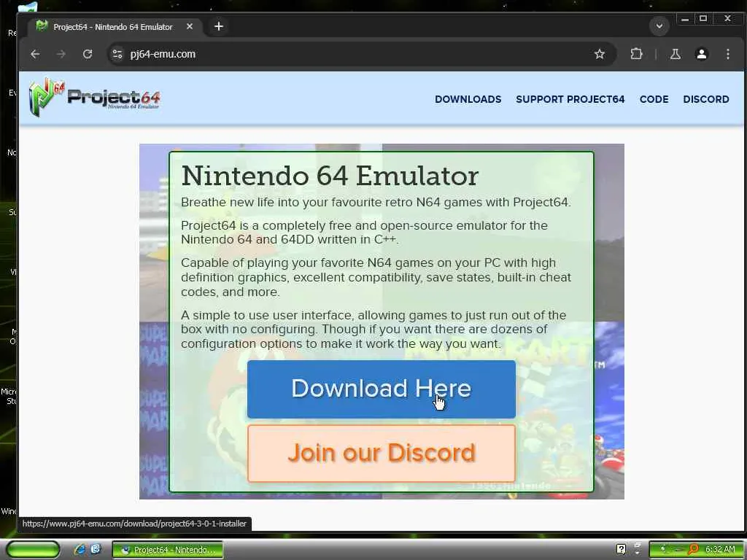Select the Project64 - Nintendo 64 Emulator tab
Screen dimensions: 747x560
pos(113,27)
